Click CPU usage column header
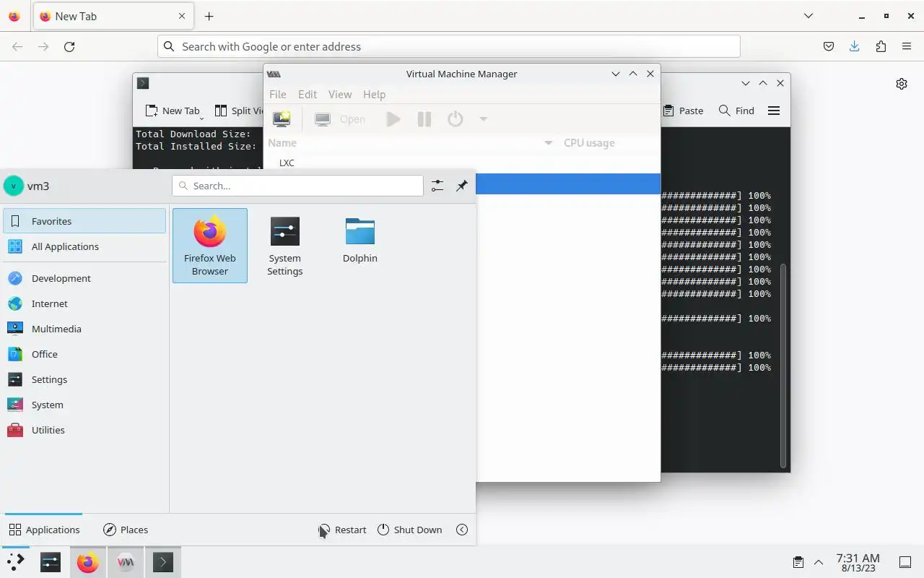 [610, 143]
